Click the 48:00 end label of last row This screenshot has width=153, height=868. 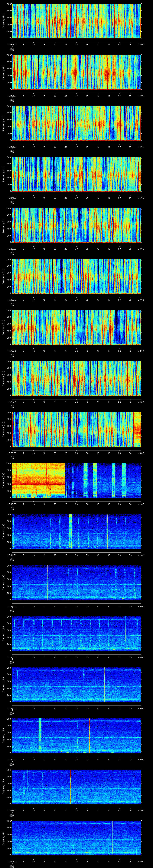pyautogui.click(x=141, y=862)
